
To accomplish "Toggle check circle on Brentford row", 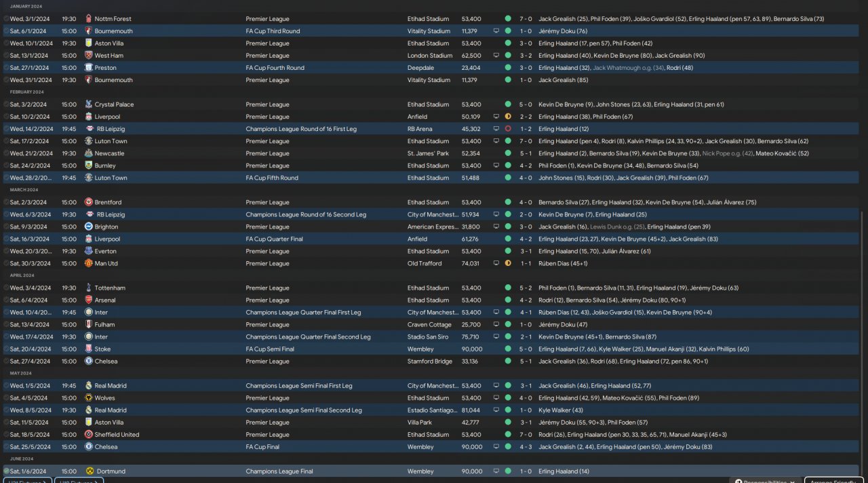I will click(x=6, y=202).
